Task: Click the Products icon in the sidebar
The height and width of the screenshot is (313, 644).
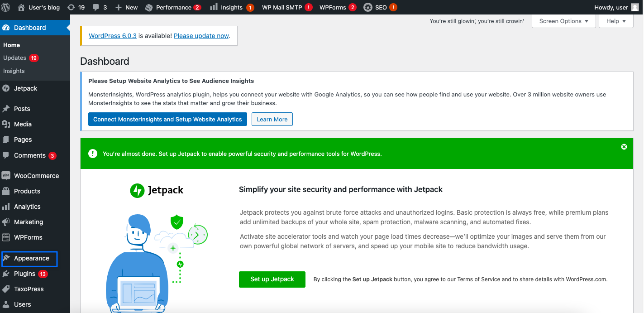Action: 6,191
